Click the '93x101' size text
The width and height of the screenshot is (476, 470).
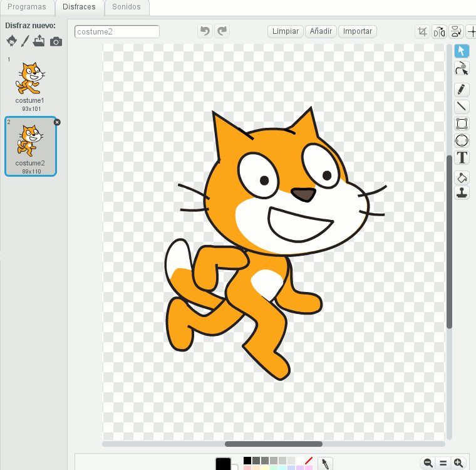[31, 109]
